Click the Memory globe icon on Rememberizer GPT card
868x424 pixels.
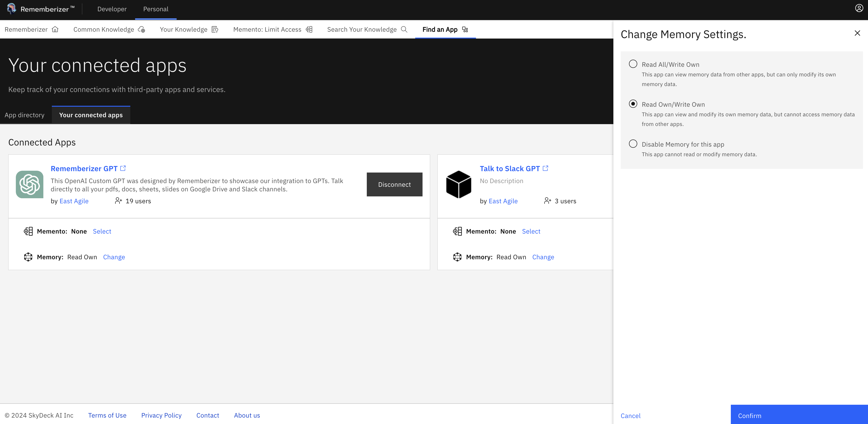coord(28,257)
